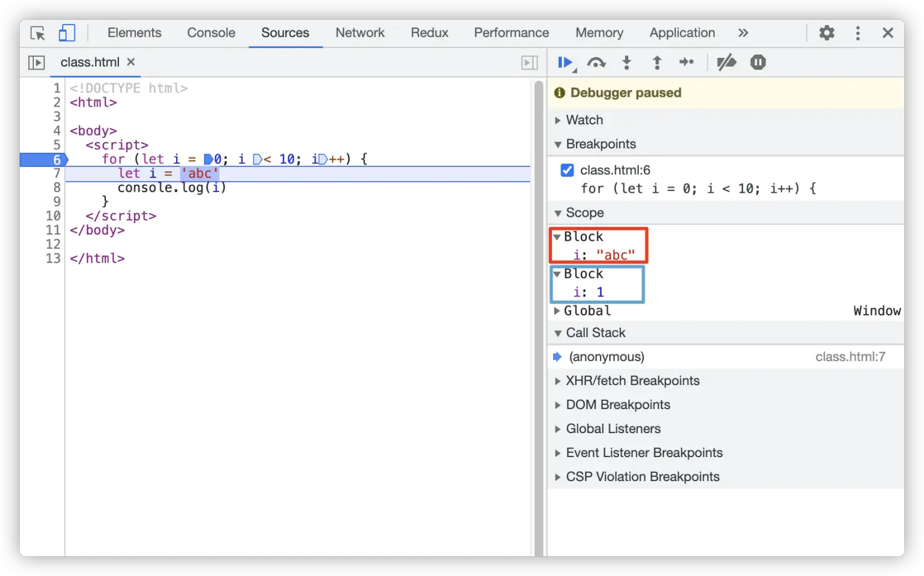Viewport: 924px width, 576px height.
Task: Step over next function call
Action: click(x=596, y=62)
